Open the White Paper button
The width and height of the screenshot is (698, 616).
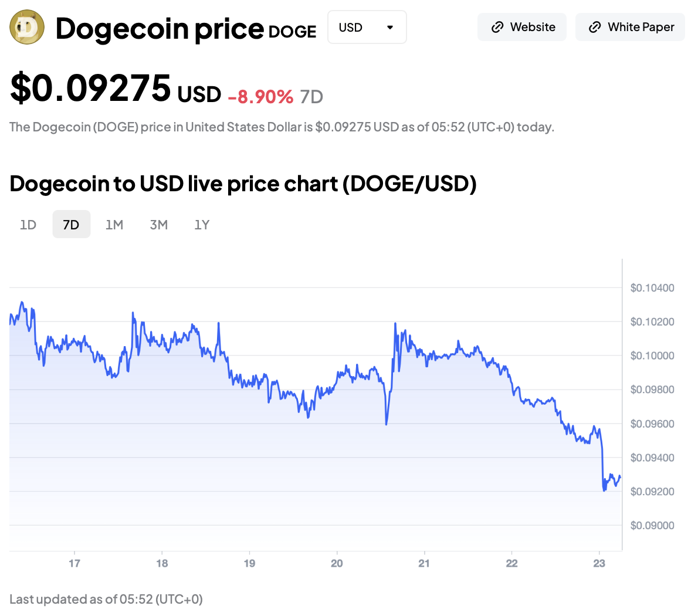pos(630,27)
